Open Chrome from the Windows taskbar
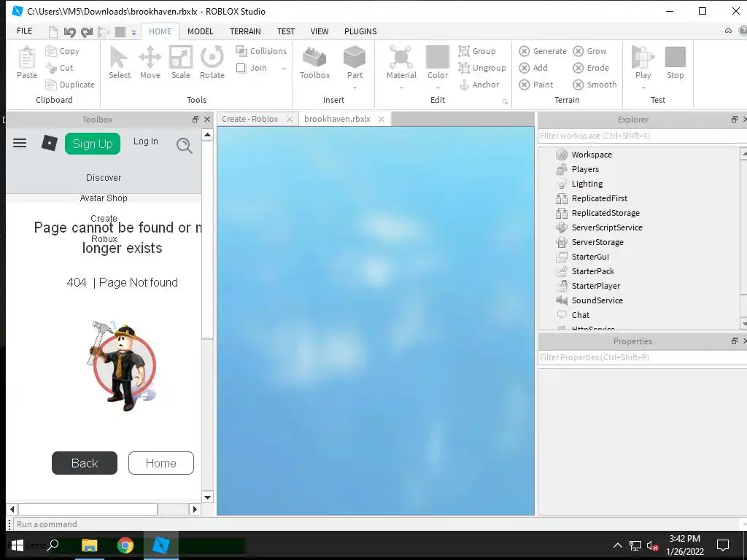 pos(125,545)
